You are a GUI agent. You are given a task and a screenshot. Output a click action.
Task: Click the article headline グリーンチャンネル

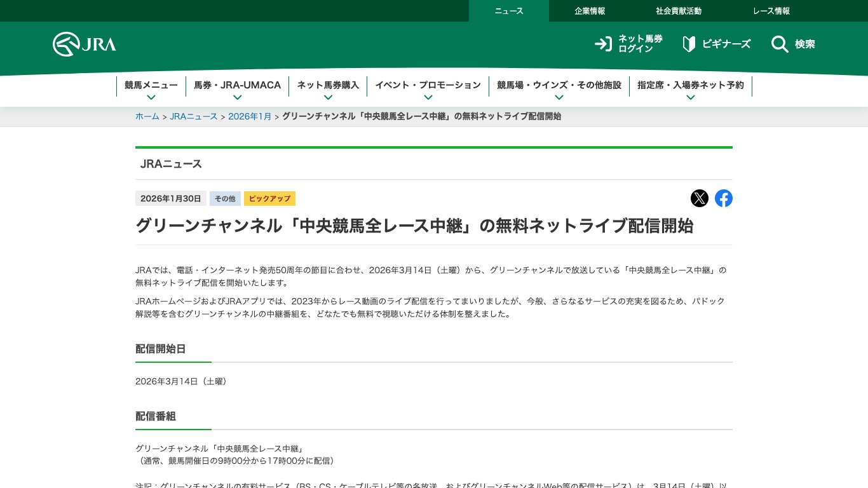coord(414,226)
